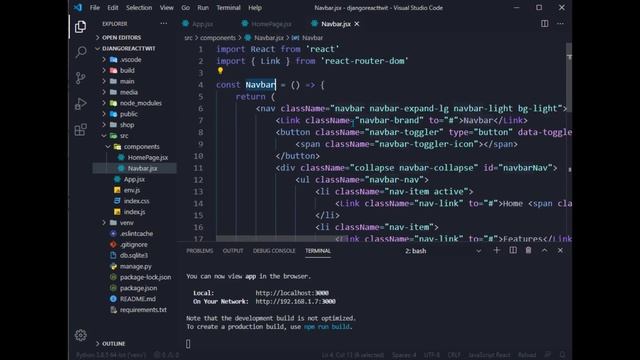Open index.css in the explorer tree

[x=136, y=201]
